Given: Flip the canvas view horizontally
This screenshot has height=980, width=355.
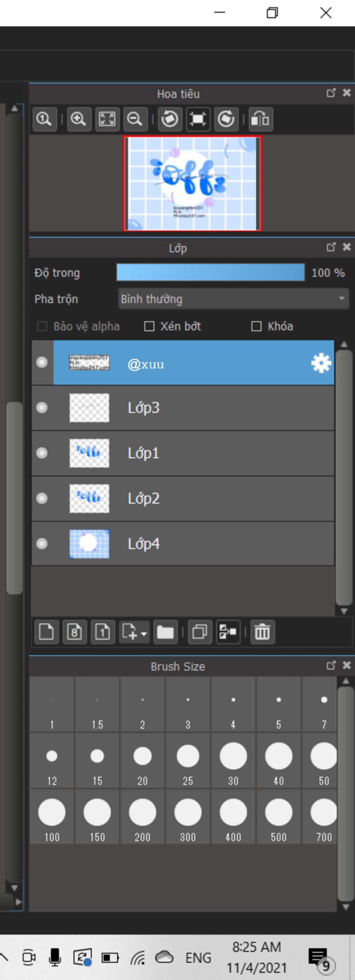Looking at the screenshot, I should (261, 119).
